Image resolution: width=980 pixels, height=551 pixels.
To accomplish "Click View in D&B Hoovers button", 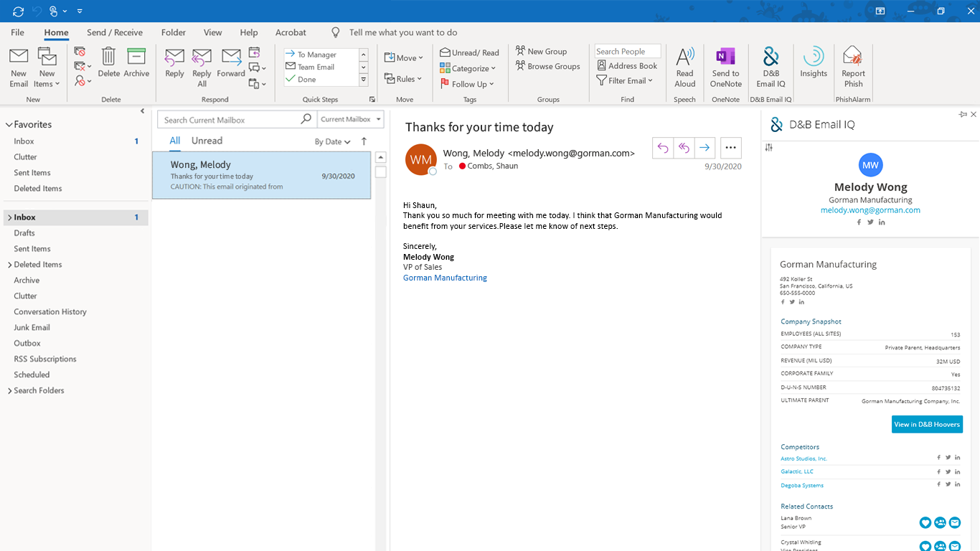I will pyautogui.click(x=927, y=424).
